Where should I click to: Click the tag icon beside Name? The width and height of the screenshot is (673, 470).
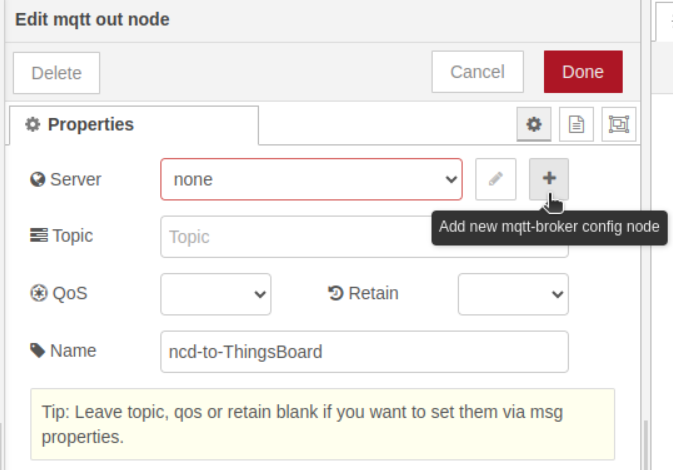pos(38,351)
